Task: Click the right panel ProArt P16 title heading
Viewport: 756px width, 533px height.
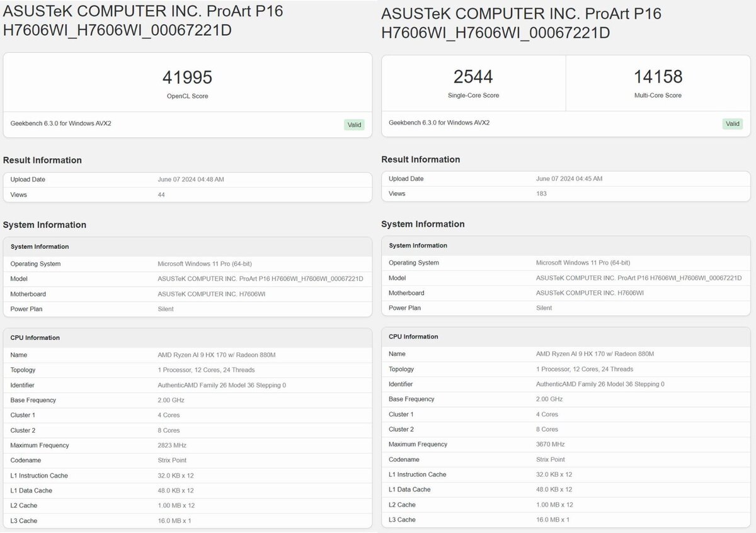Action: point(522,23)
